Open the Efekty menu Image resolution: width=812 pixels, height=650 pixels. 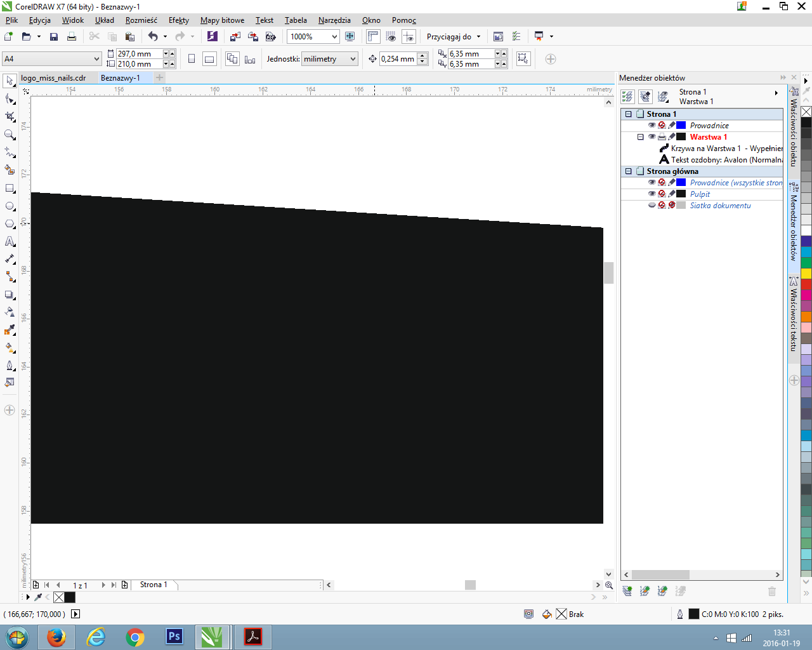click(x=178, y=20)
